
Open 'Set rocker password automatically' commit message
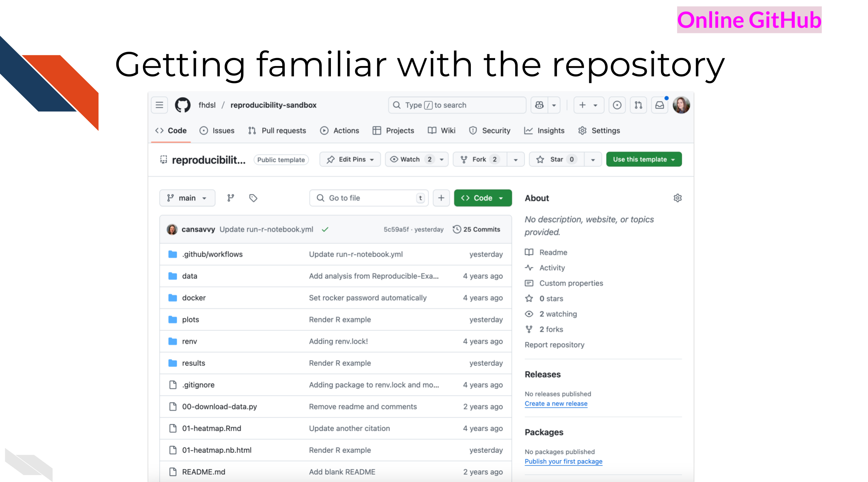(368, 298)
